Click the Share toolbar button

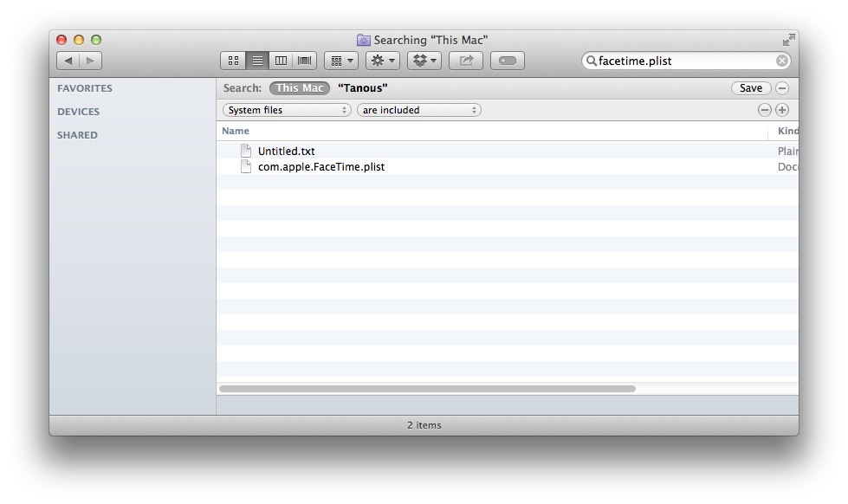pos(466,61)
